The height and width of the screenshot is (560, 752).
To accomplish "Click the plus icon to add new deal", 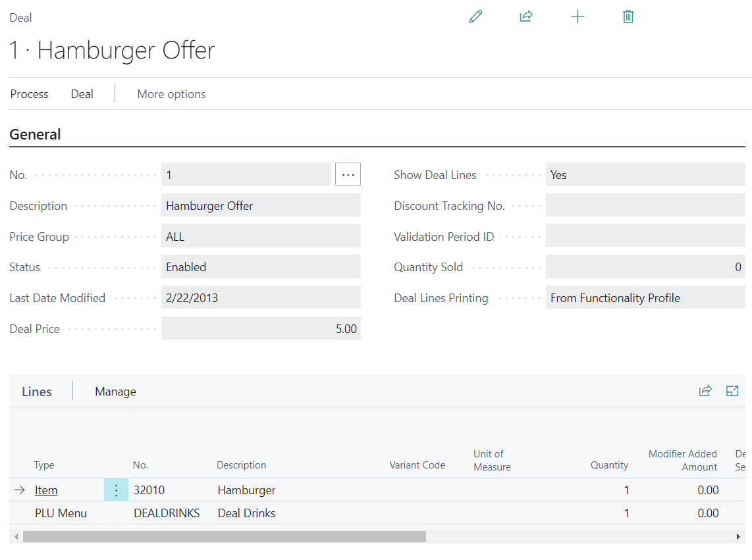I will pyautogui.click(x=577, y=17).
